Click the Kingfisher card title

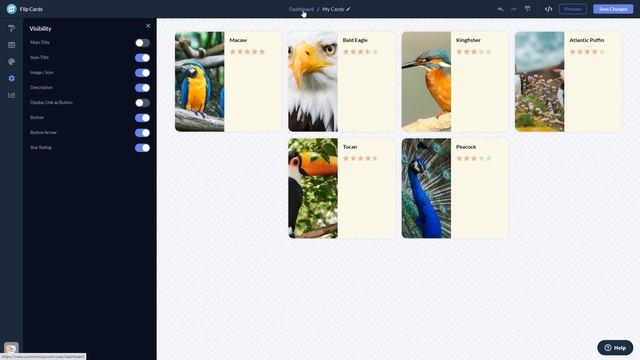[x=468, y=40]
